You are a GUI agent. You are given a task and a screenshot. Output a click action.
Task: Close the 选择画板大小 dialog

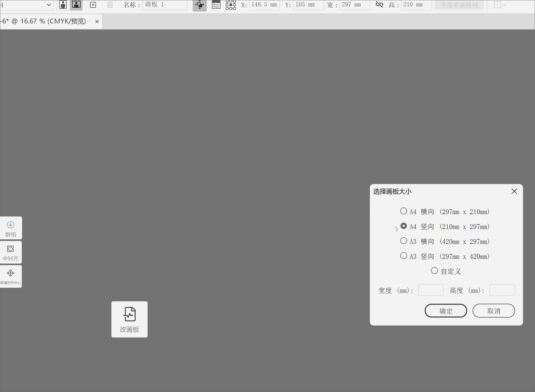click(514, 191)
